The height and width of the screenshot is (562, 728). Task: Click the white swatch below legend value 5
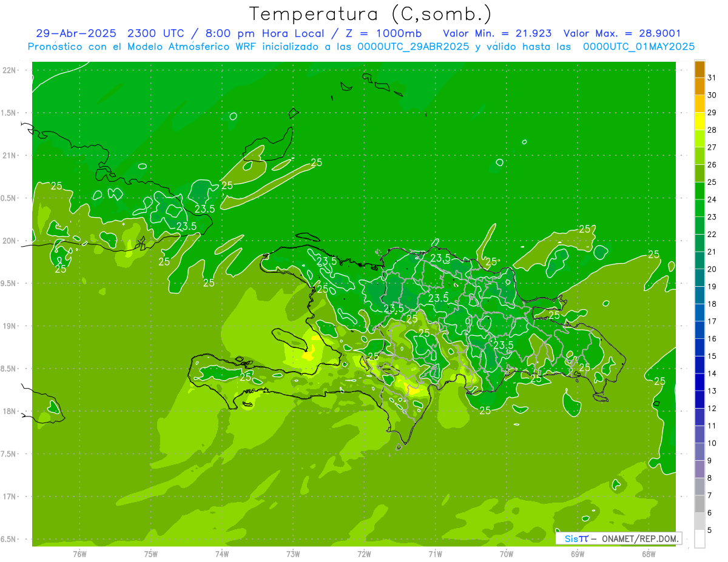pos(699,539)
